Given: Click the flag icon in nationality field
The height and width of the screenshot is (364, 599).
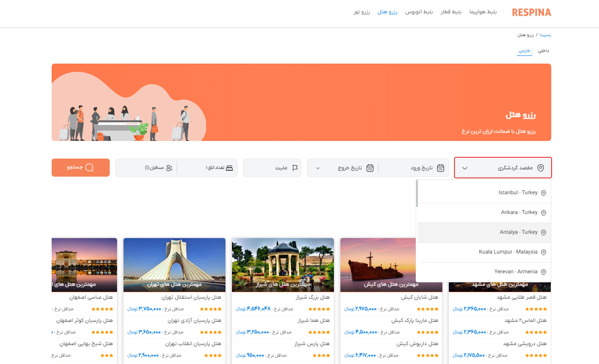Looking at the screenshot, I should 295,168.
